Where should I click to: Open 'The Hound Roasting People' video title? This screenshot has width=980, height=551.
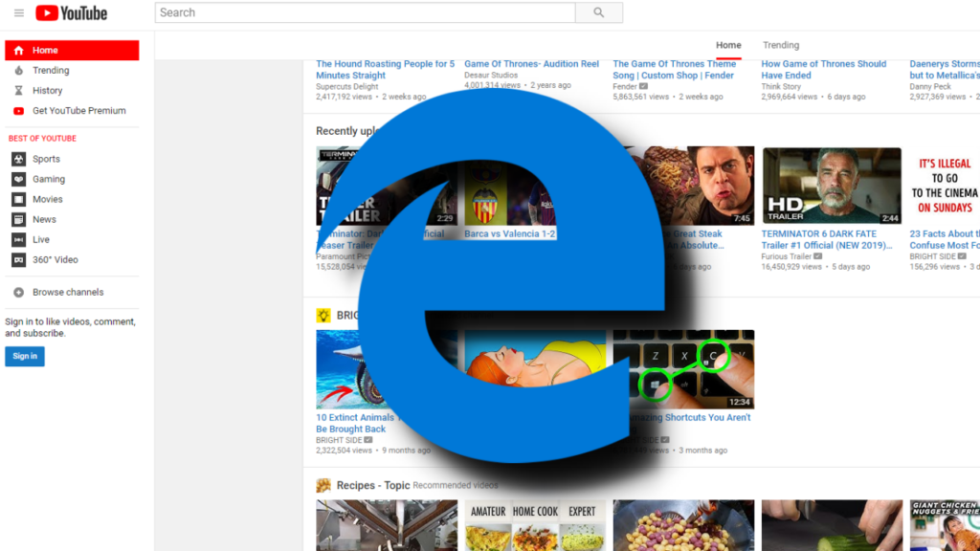385,69
